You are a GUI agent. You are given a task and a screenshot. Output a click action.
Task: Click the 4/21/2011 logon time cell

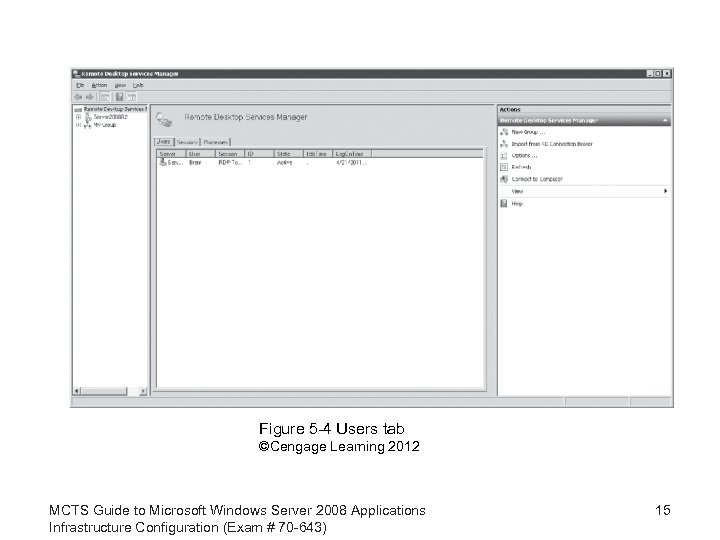point(351,163)
